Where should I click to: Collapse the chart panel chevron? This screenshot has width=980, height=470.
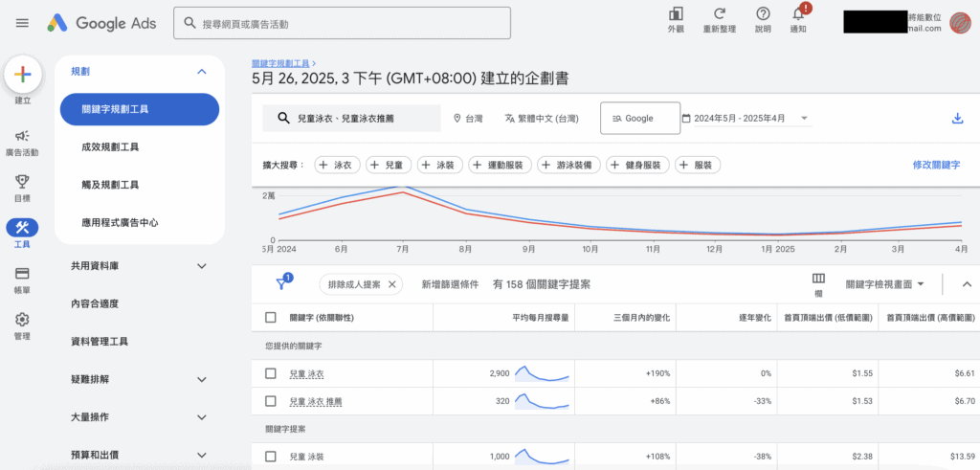(x=967, y=284)
